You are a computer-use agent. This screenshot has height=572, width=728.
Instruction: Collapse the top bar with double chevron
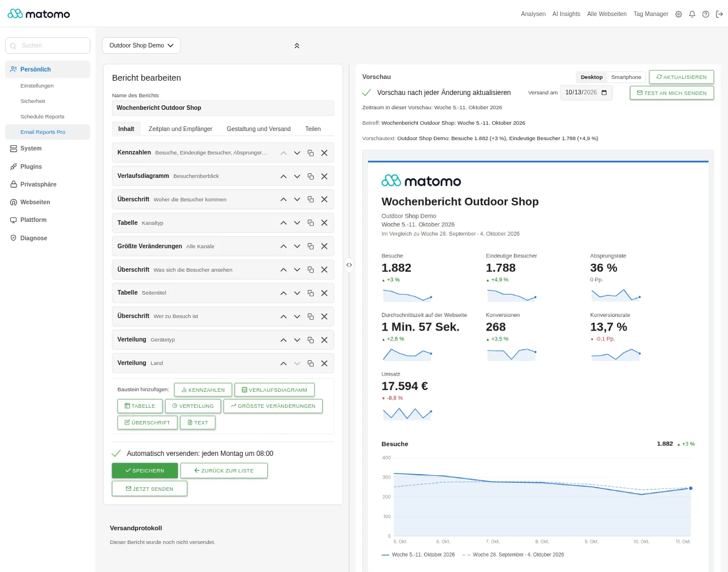pos(297,46)
